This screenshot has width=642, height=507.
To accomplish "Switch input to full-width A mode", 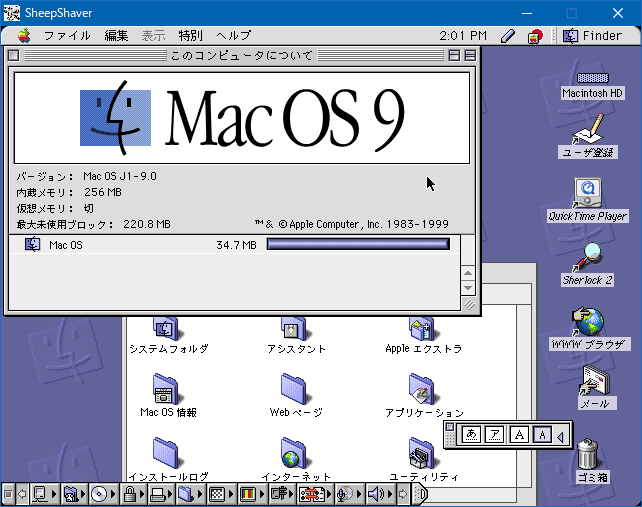I will 519,435.
